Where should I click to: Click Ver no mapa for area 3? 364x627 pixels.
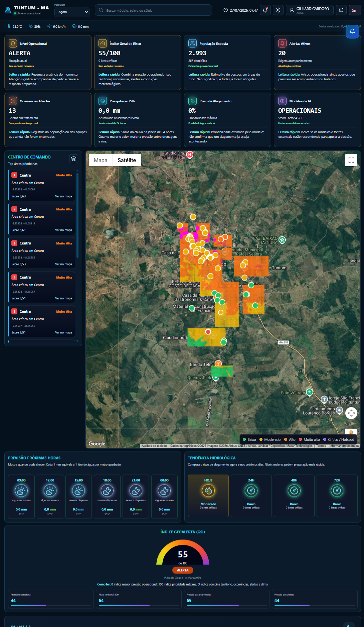click(x=63, y=264)
